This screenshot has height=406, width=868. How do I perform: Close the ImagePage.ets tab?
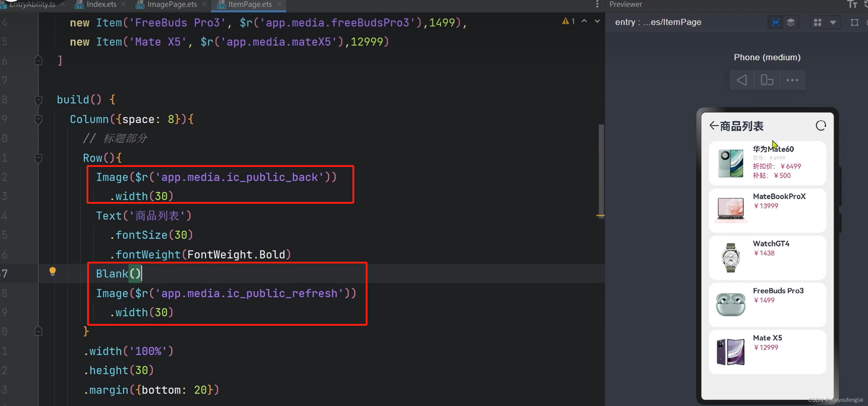(204, 4)
